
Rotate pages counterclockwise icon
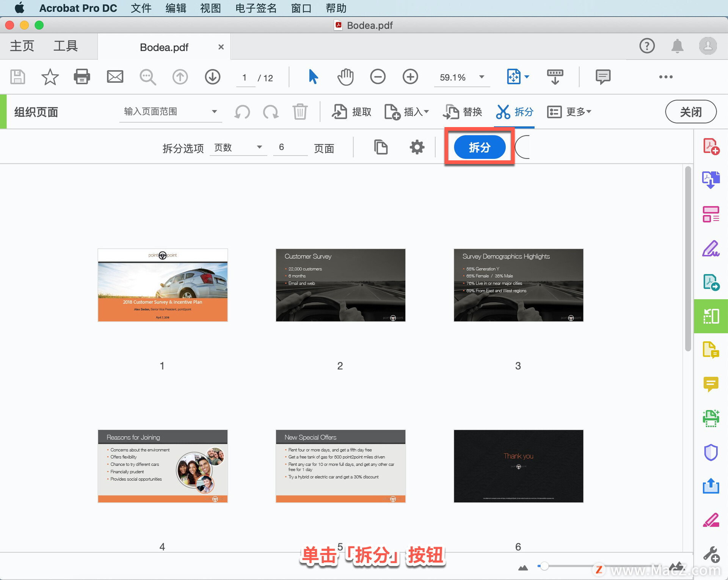242,112
